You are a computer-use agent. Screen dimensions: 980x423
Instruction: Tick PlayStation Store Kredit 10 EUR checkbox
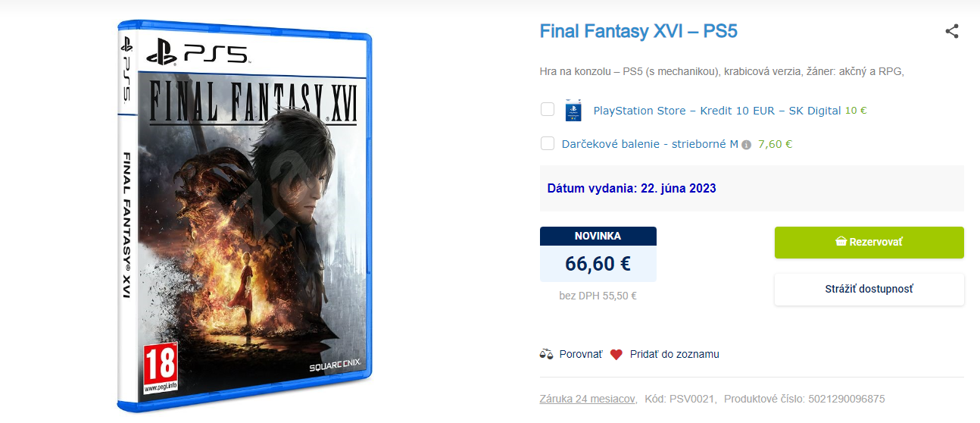pyautogui.click(x=548, y=110)
